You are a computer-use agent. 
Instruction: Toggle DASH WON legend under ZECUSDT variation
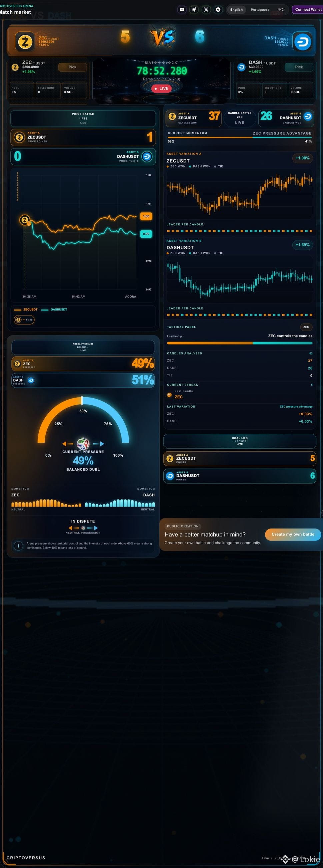click(x=200, y=166)
